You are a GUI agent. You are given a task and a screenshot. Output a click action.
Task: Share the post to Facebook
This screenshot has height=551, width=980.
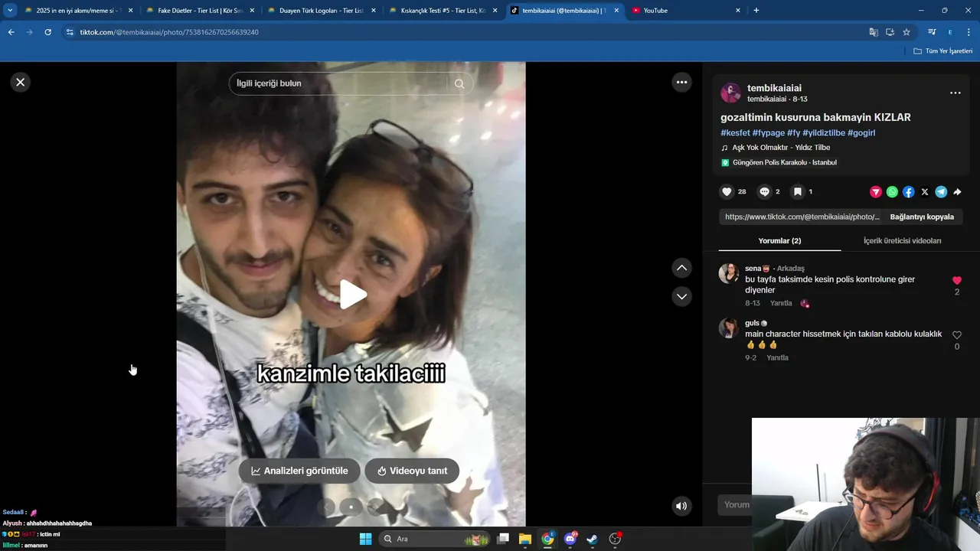point(908,192)
